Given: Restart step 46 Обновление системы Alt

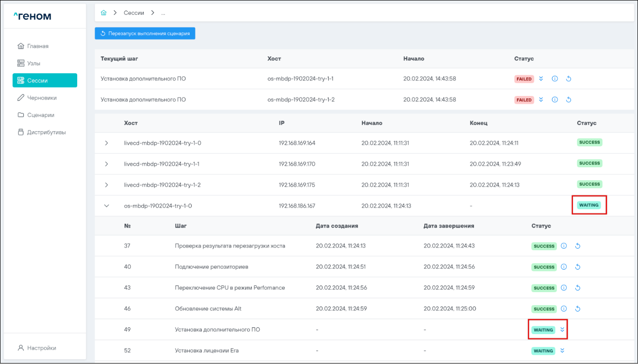Looking at the screenshot, I should tap(578, 309).
